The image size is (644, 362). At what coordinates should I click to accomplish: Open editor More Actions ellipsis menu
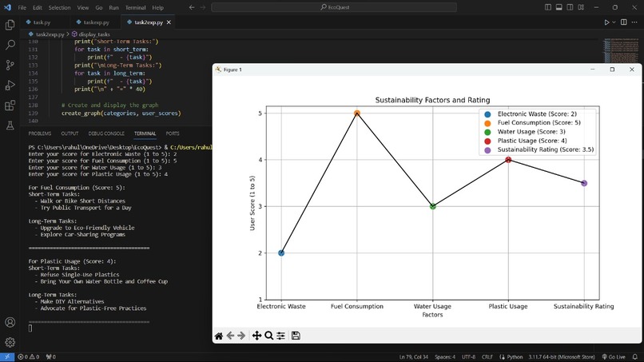coord(634,22)
